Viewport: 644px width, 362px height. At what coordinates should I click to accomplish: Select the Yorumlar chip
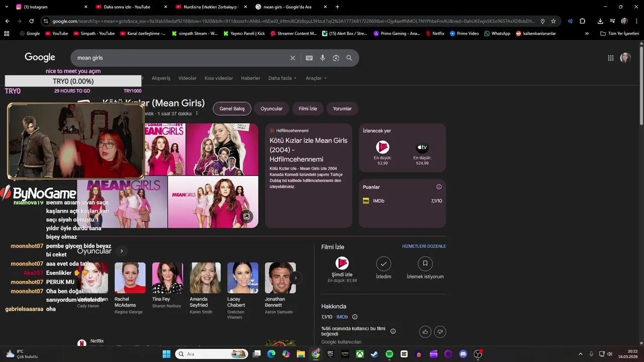[342, 109]
